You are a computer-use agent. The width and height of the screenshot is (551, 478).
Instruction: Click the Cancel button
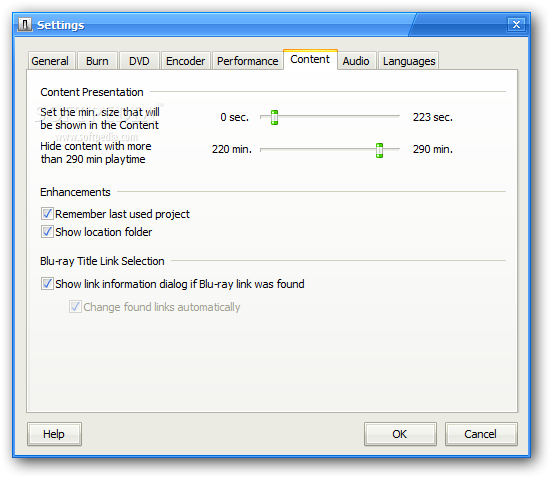pyautogui.click(x=481, y=434)
